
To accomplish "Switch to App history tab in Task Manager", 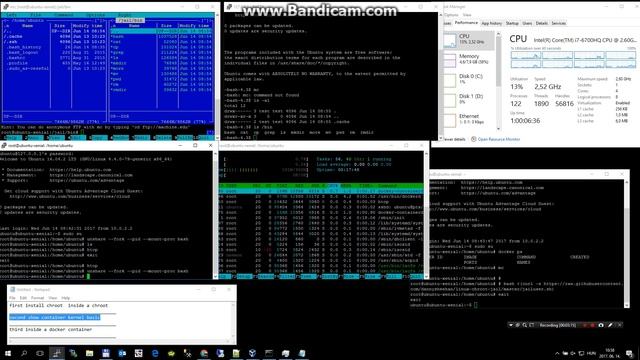I will 492,23.
